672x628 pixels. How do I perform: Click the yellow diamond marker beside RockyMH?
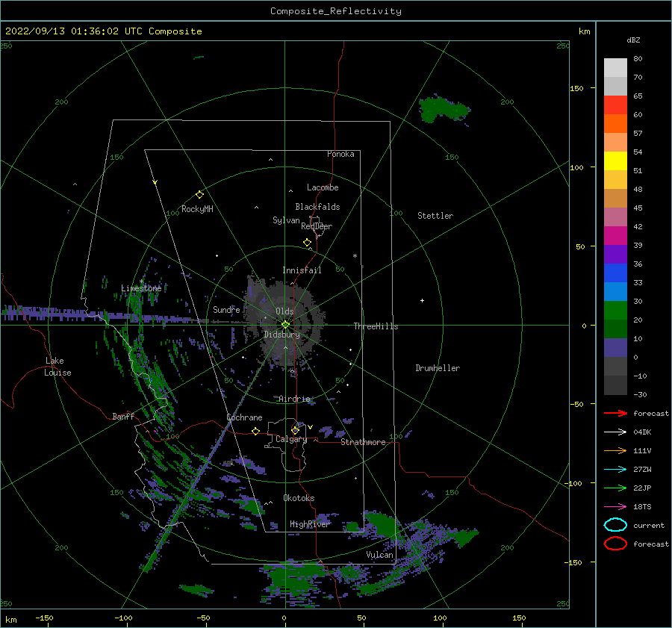(199, 195)
